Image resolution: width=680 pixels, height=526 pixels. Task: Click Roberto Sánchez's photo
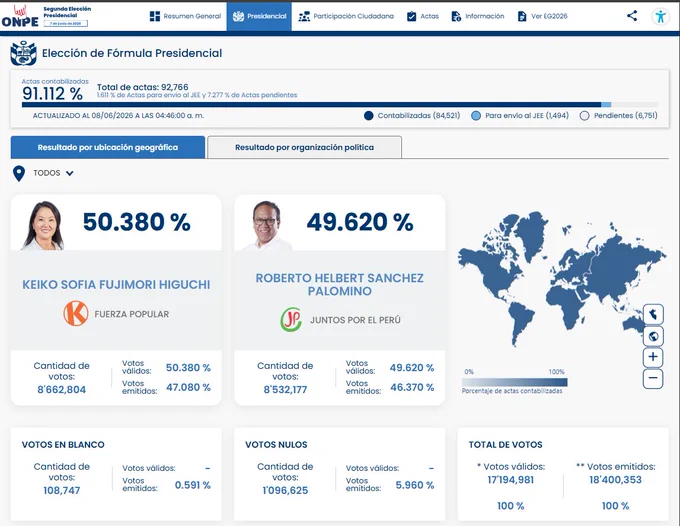pyautogui.click(x=266, y=225)
